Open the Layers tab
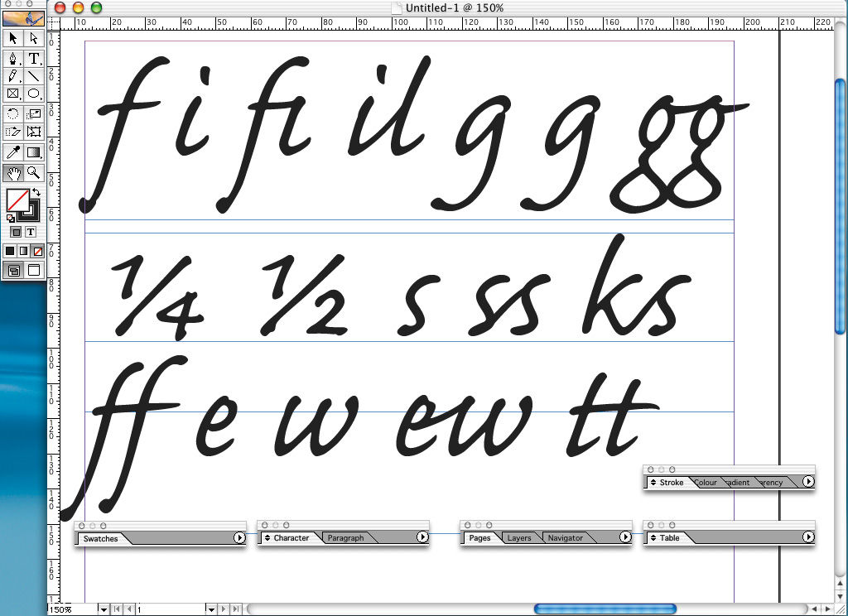 pyautogui.click(x=519, y=538)
